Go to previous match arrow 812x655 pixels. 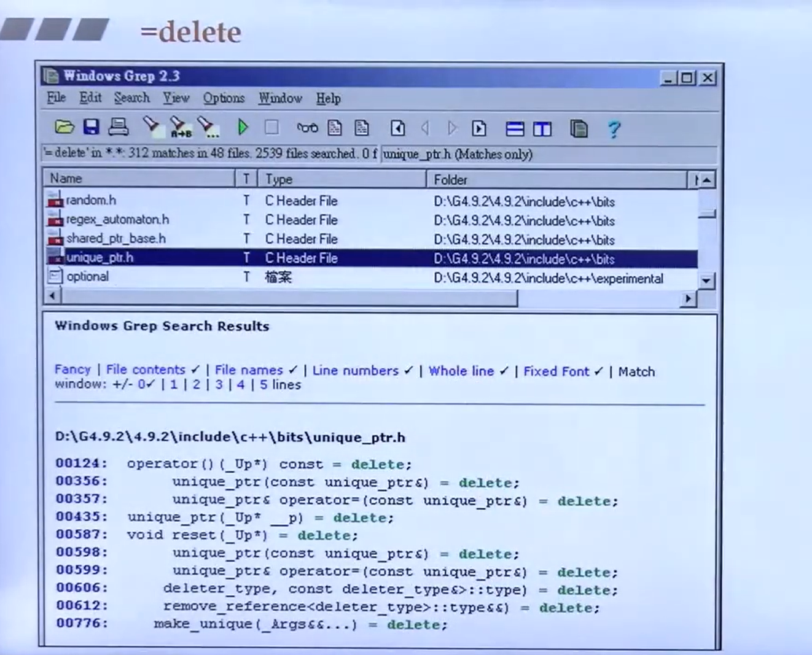pyautogui.click(x=425, y=128)
